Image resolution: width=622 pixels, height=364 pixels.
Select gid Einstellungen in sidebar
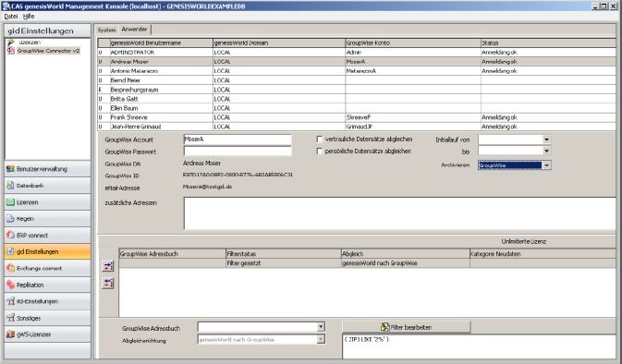[47, 252]
